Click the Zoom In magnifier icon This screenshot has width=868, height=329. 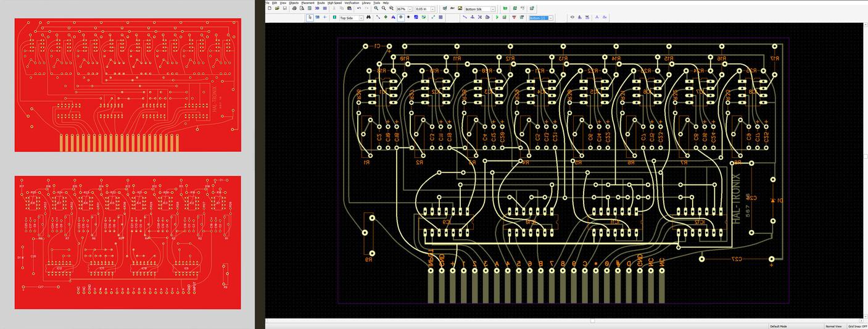point(376,9)
